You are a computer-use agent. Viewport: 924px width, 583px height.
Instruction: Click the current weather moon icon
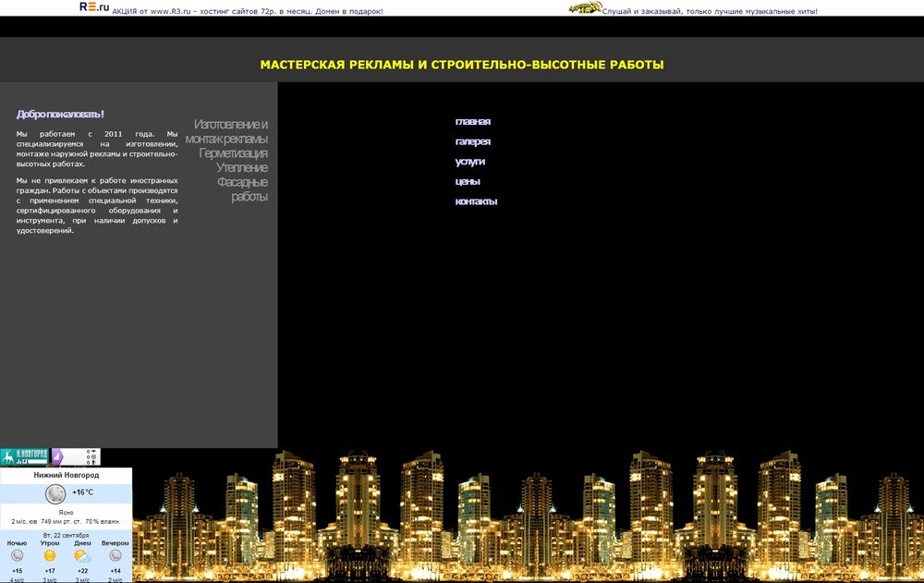[x=55, y=493]
